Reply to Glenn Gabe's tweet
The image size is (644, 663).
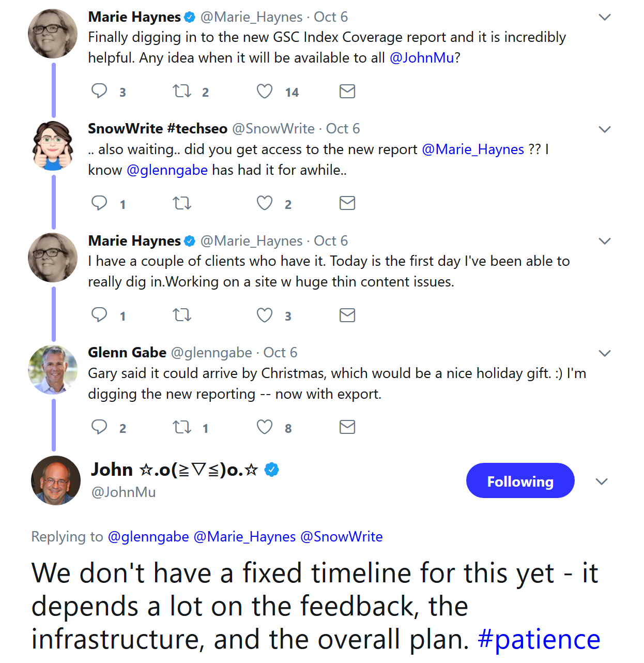click(x=99, y=427)
